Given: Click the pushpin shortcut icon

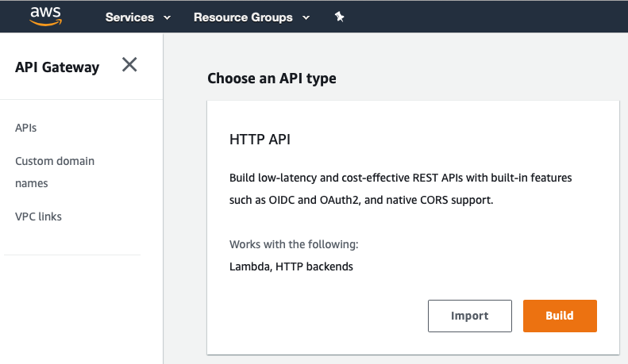Looking at the screenshot, I should tap(339, 17).
